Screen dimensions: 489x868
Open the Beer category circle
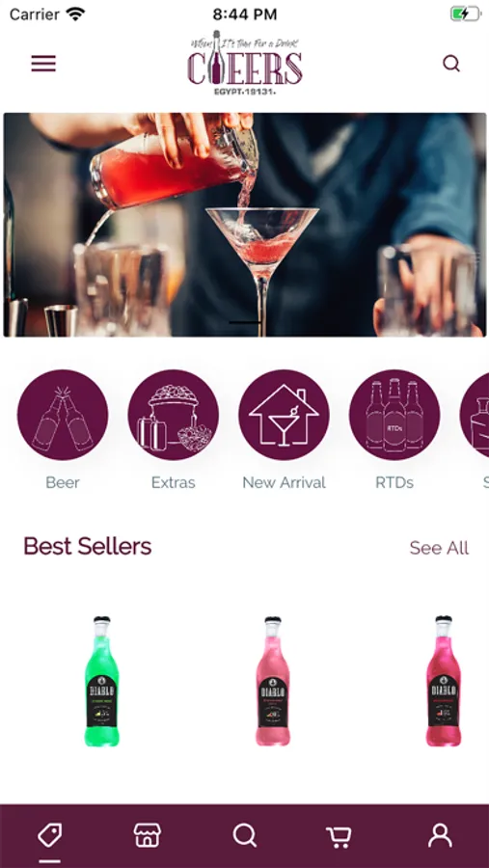pos(63,415)
